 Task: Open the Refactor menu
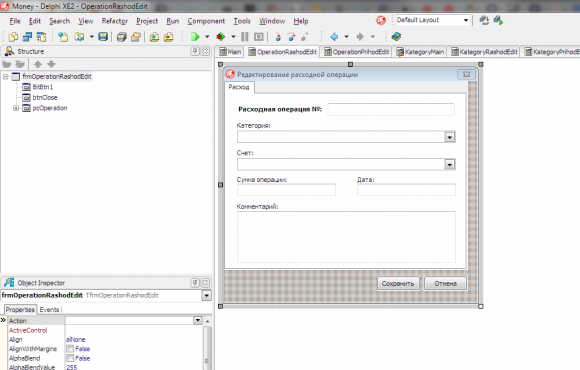tap(115, 21)
